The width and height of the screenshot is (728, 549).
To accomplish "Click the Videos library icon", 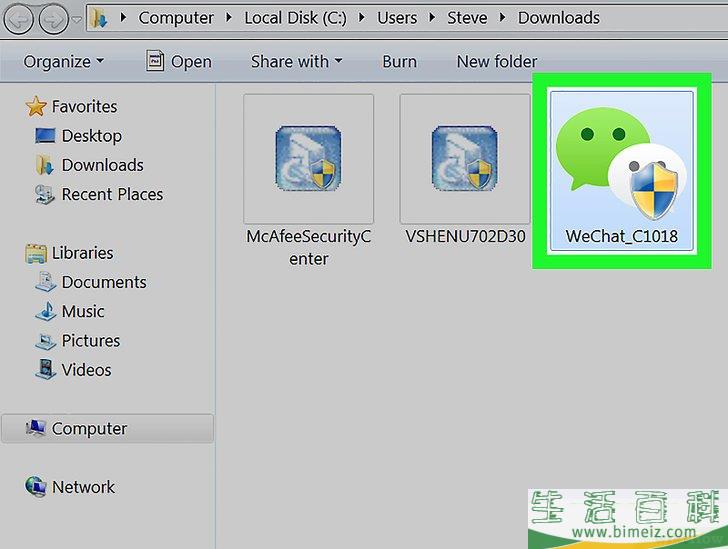I will 45,370.
